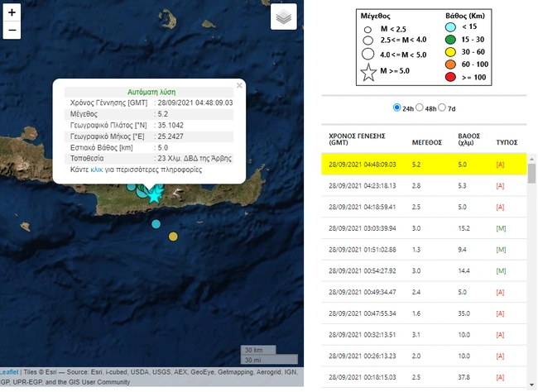
Task: Click the scrollbar up arrow in list
Action: (x=532, y=159)
